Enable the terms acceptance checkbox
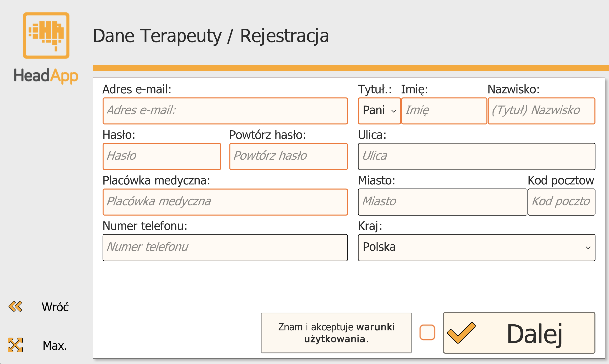Screen dimensions: 609x364 point(427,332)
